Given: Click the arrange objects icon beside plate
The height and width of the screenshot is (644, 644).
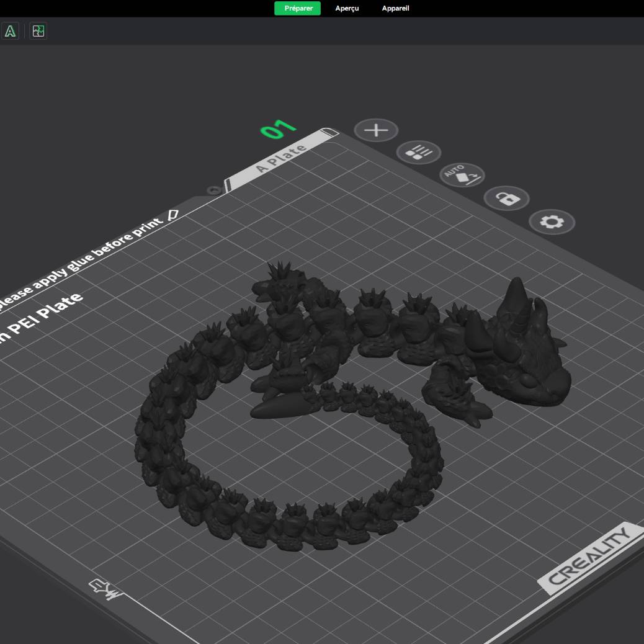Looking at the screenshot, I should (x=419, y=153).
